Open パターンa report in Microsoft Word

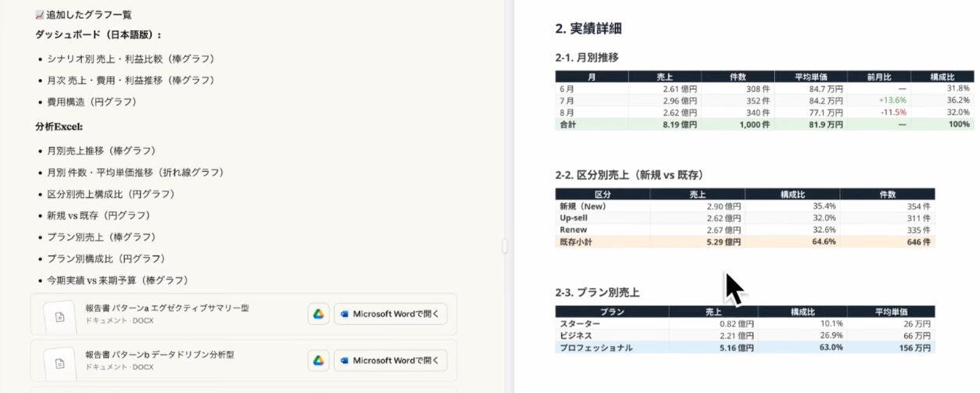(x=391, y=314)
